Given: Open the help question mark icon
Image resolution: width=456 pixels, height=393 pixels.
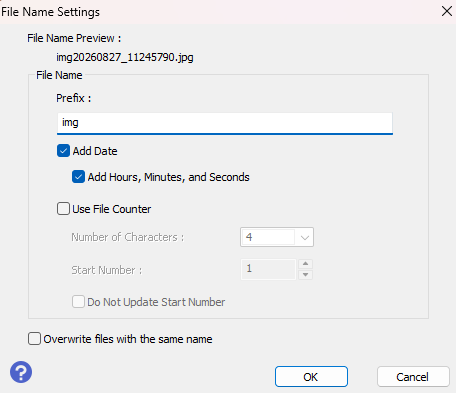Looking at the screenshot, I should 21,372.
